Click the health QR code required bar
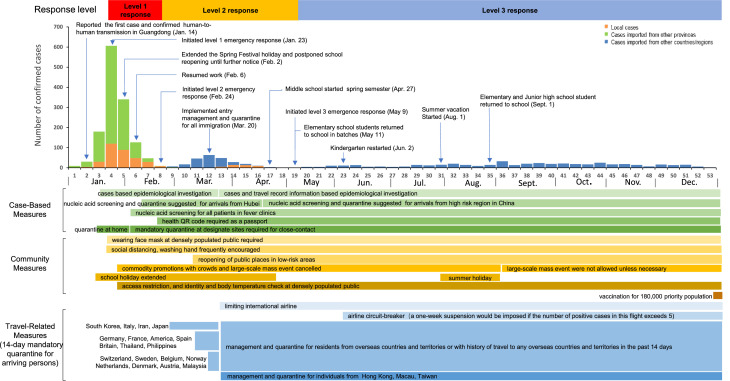 (x=439, y=221)
